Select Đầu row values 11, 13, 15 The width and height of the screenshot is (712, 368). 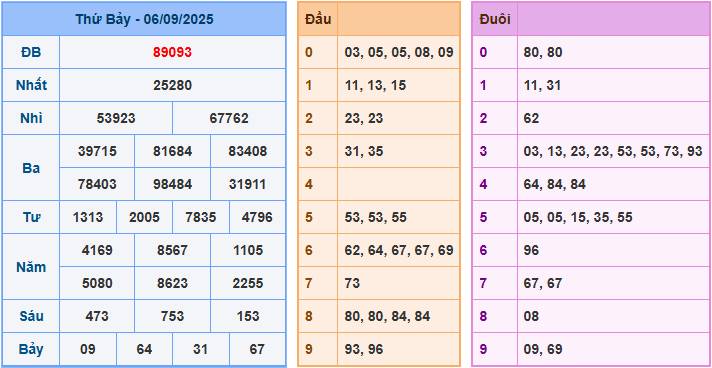[375, 85]
